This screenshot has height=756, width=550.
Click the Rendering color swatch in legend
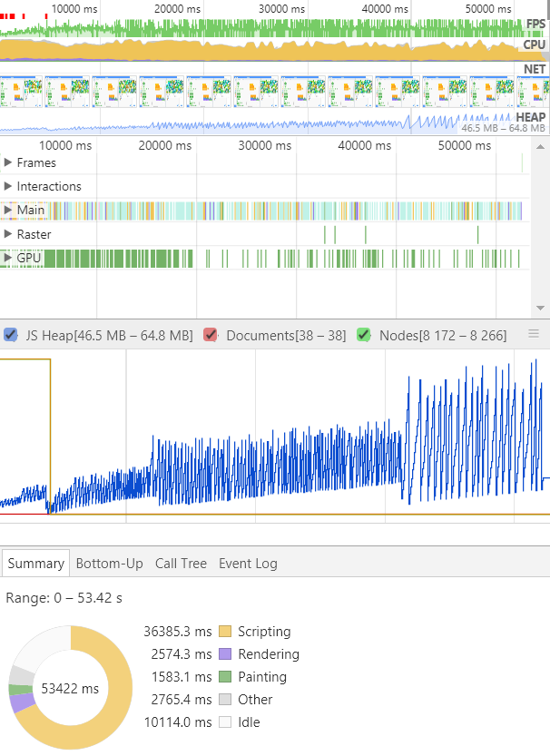(225, 653)
